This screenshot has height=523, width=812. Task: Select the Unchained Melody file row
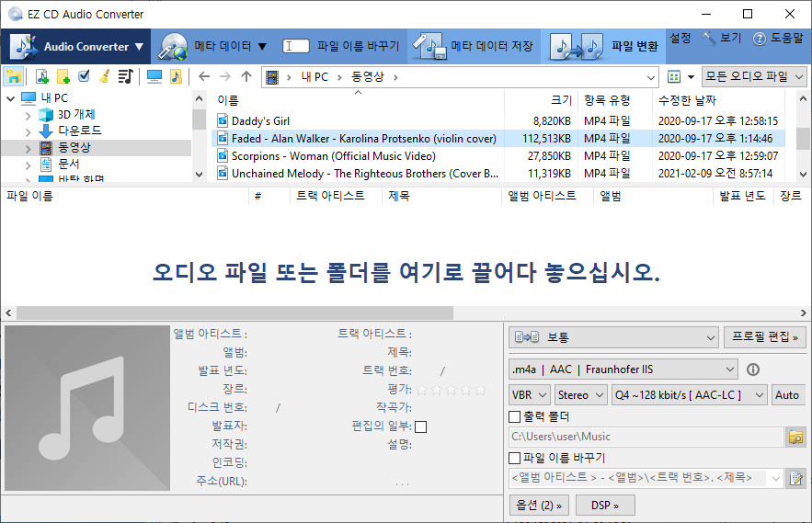tap(497, 174)
